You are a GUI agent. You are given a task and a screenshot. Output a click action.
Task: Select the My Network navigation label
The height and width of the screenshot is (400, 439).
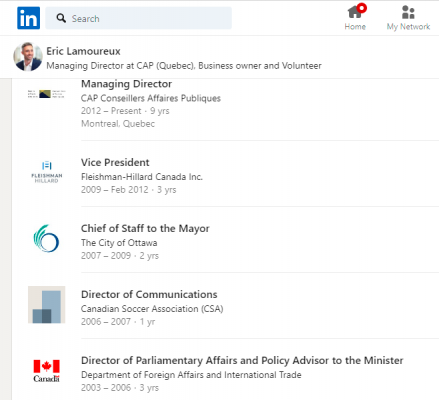tap(408, 27)
